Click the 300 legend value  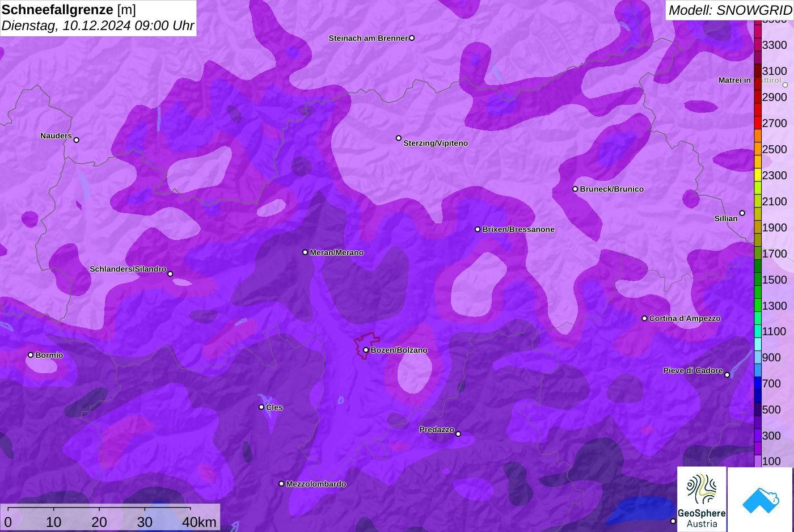pos(771,436)
